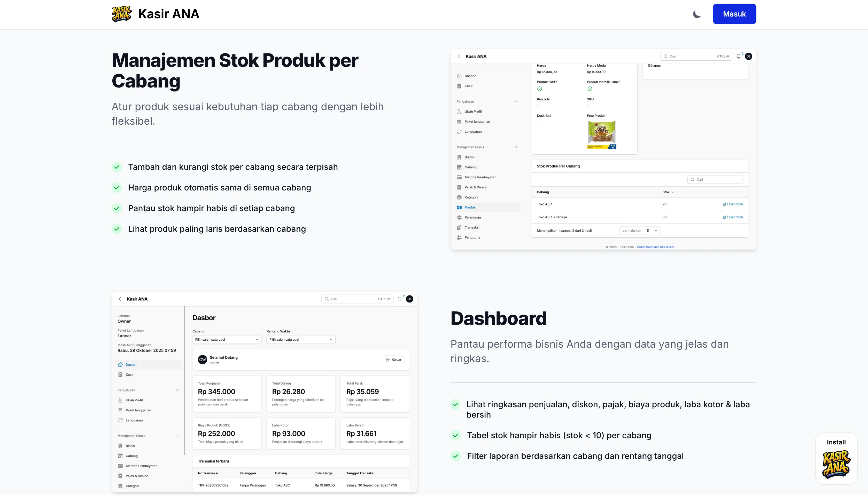The width and height of the screenshot is (868, 495).
Task: Select Ubah Profil in the stock screenshot sidebar
Action: pos(473,111)
